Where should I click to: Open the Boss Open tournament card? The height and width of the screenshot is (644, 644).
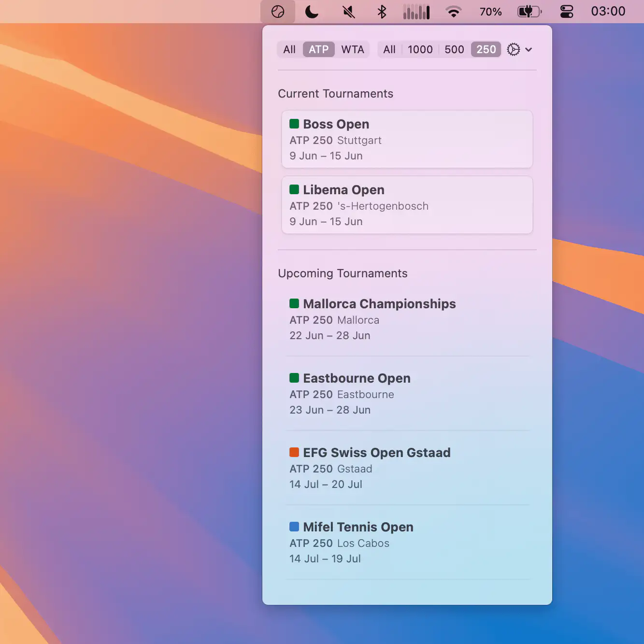coord(407,139)
